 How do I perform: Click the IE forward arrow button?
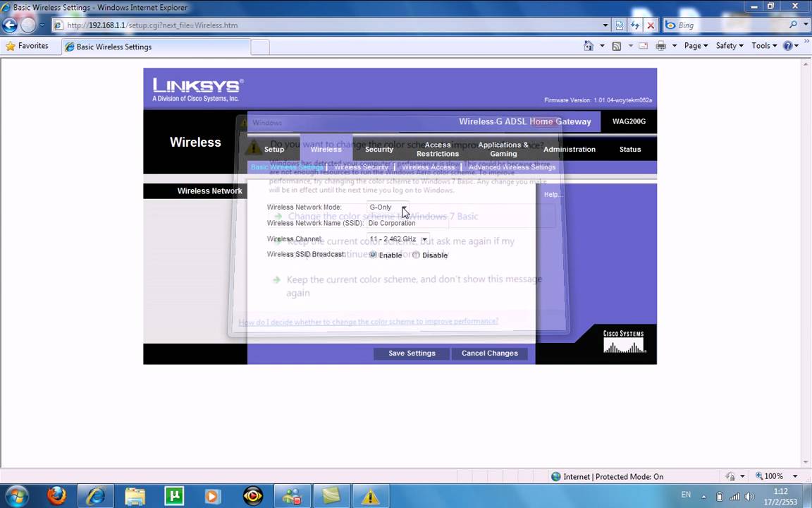pyautogui.click(x=28, y=25)
